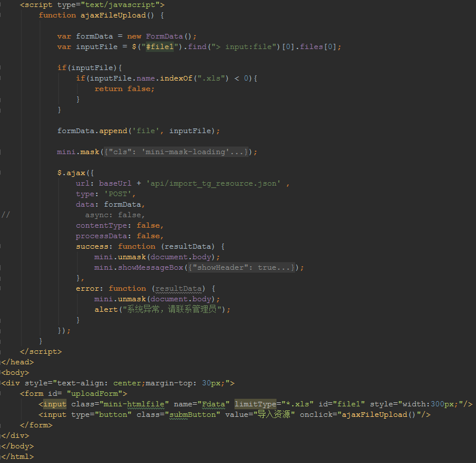This screenshot has width=476, height=463.
Task: Click the processData property key
Action: pos(101,236)
